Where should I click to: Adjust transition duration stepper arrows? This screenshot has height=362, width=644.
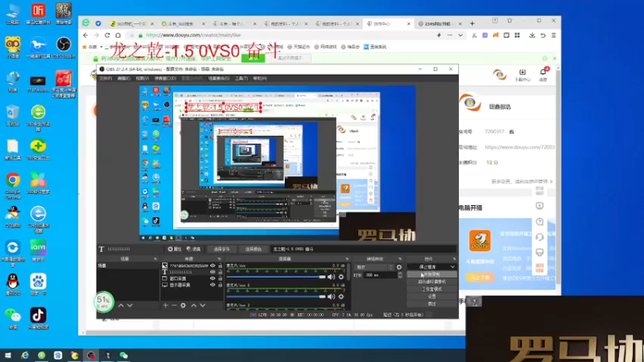400,275
